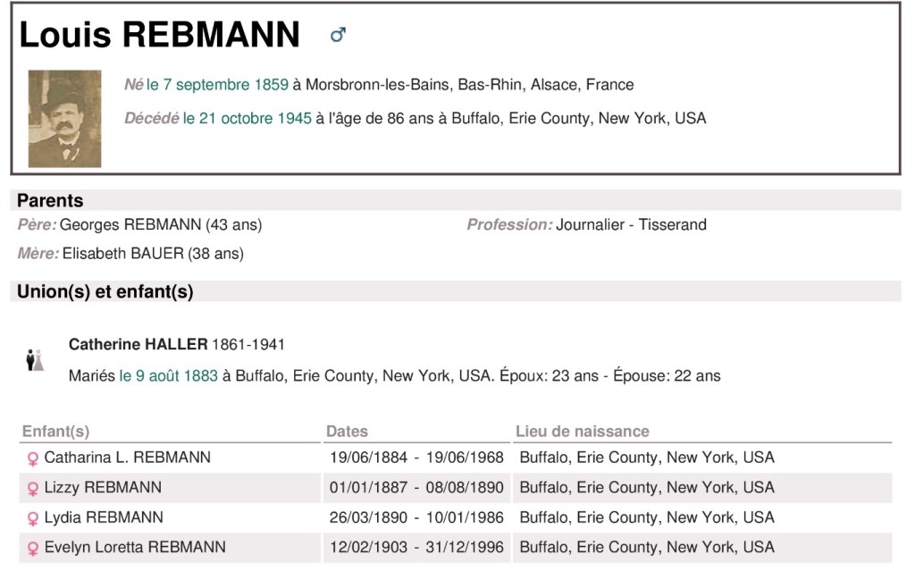915x588 pixels.
Task: Click the male gender symbol beside Louis REBMANN
Action: pos(338,35)
